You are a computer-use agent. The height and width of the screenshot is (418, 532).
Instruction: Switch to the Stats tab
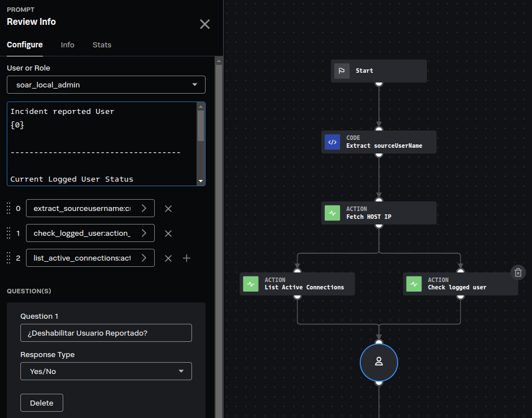[102, 45]
